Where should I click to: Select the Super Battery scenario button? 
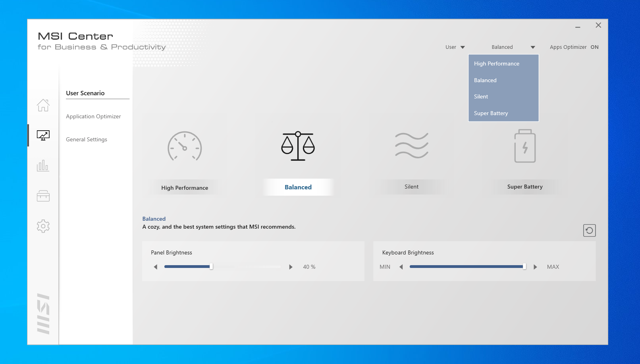click(525, 187)
